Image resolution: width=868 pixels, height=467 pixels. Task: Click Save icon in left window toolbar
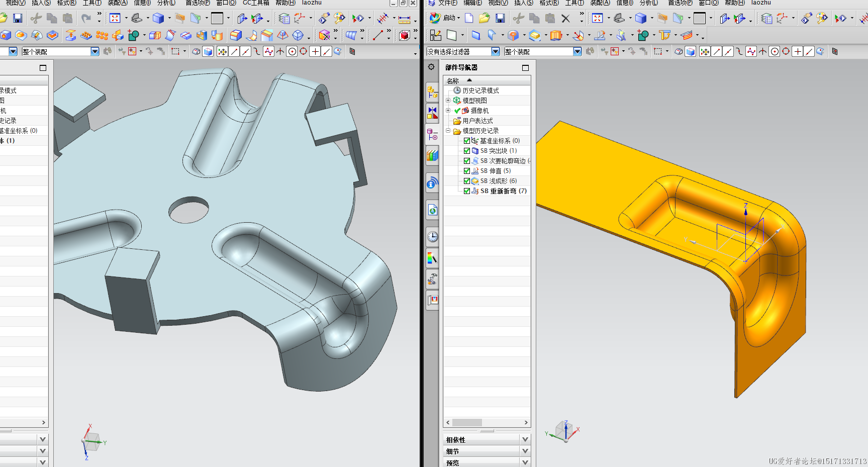point(18,19)
